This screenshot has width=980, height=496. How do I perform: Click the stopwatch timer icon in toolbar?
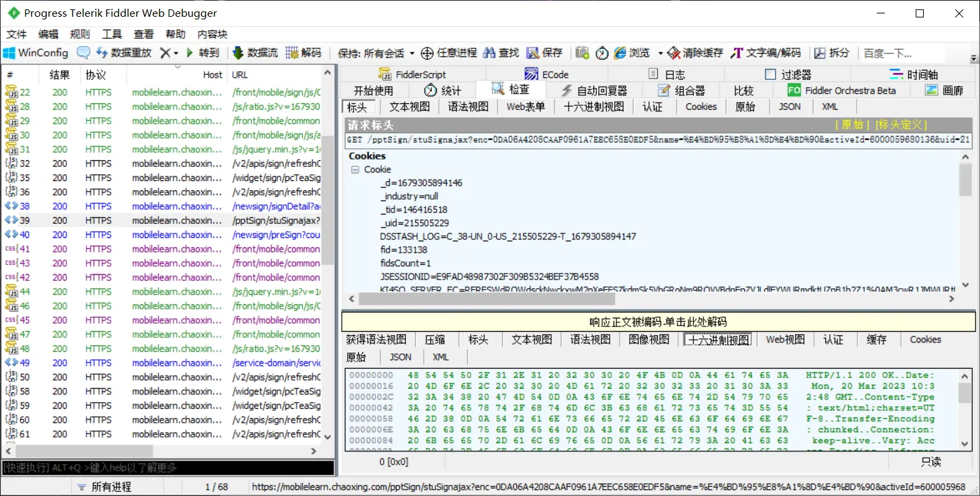(x=602, y=53)
